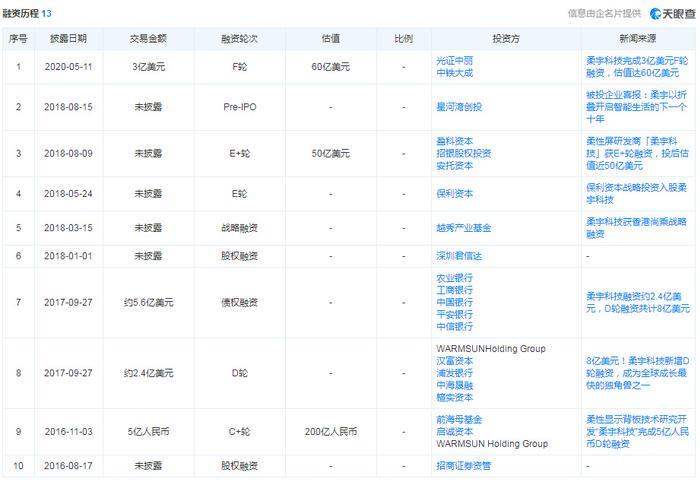The image size is (700, 482).
Task: Open news 保利资本战略投资入股柔宇科技
Action: [x=636, y=194]
